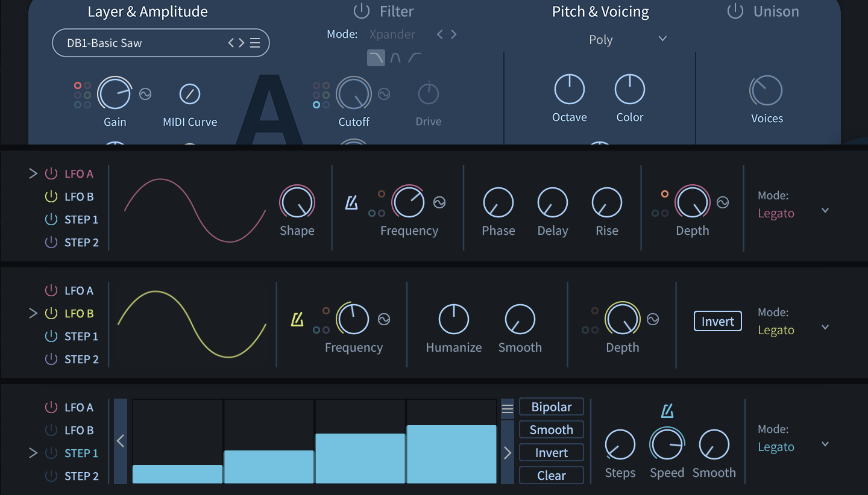This screenshot has height=495, width=868.
Task: Toggle STEP 1 power in first panel
Action: tap(51, 220)
